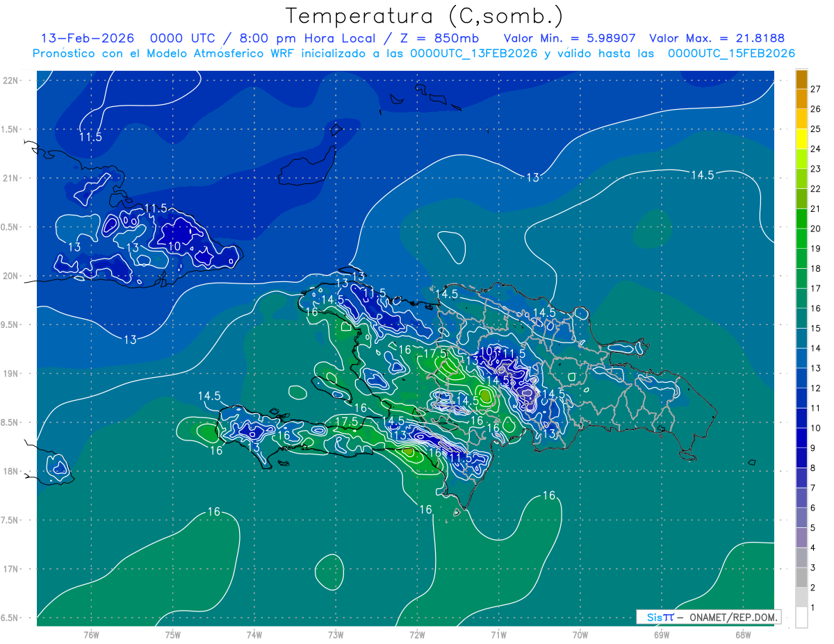Click the 69W longitude axis label

click(x=662, y=635)
